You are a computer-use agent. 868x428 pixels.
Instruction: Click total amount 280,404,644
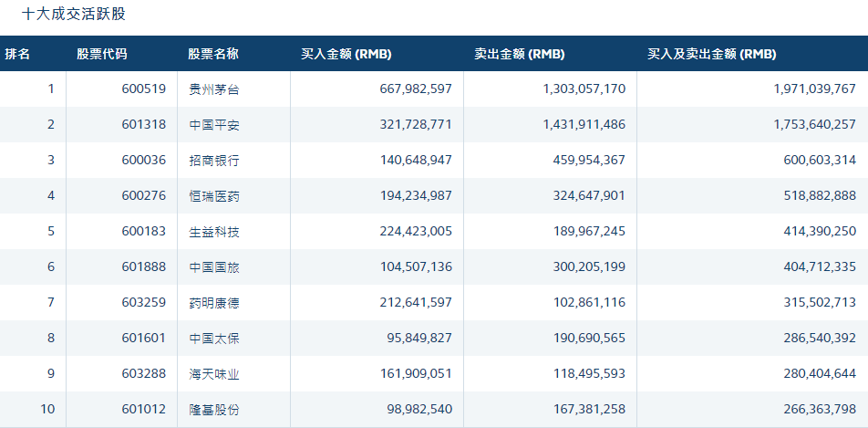point(820,373)
